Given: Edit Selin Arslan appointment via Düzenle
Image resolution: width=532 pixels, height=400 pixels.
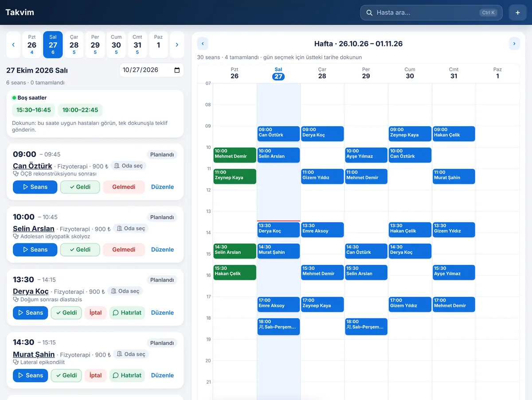Looking at the screenshot, I should pyautogui.click(x=162, y=249).
